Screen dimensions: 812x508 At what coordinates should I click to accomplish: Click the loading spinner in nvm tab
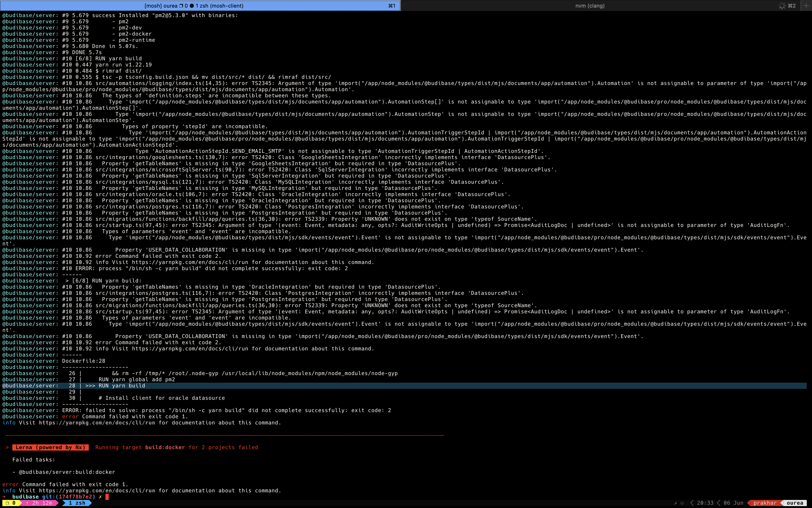click(x=782, y=6)
